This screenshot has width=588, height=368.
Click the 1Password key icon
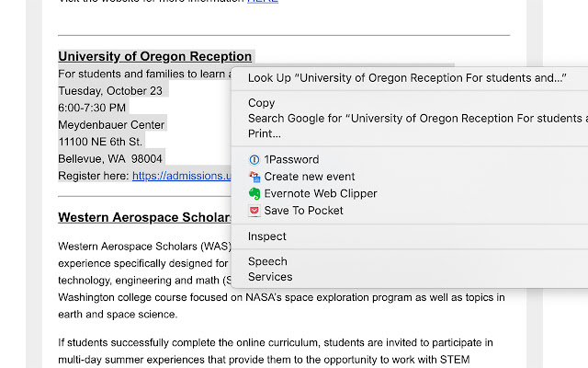click(x=254, y=159)
